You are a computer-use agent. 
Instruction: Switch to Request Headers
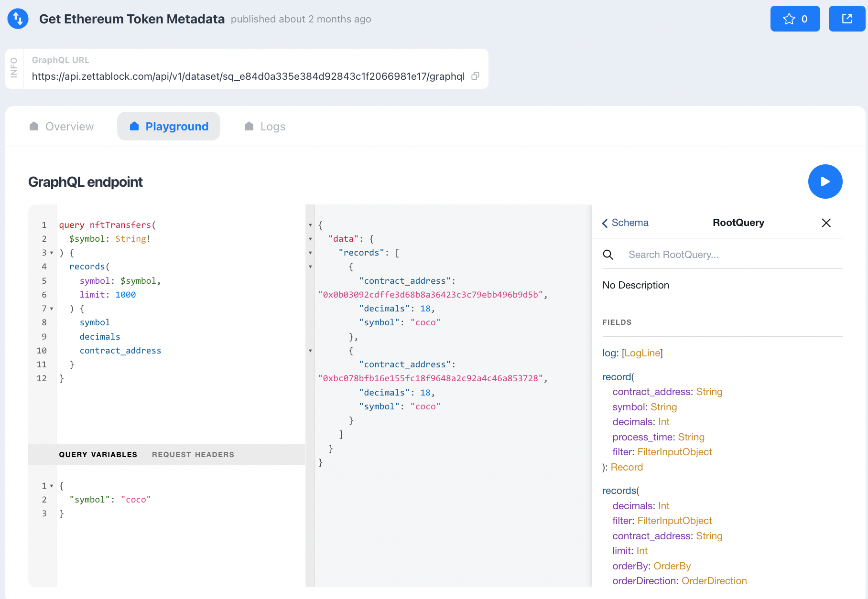tap(193, 455)
